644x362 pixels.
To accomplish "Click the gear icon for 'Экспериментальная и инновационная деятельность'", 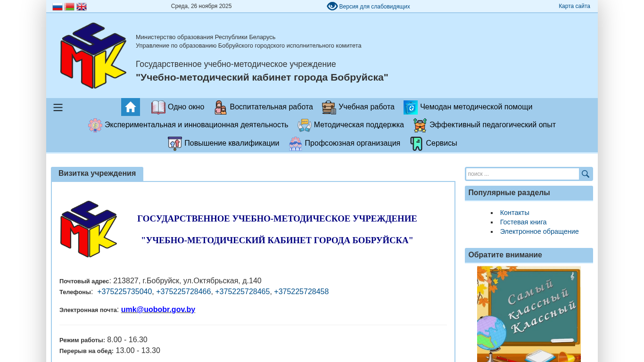I will [95, 125].
